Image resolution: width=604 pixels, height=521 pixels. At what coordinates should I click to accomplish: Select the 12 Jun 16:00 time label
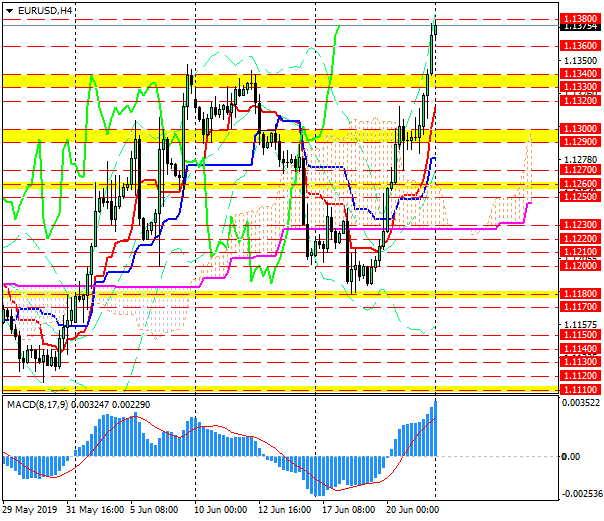(x=284, y=508)
